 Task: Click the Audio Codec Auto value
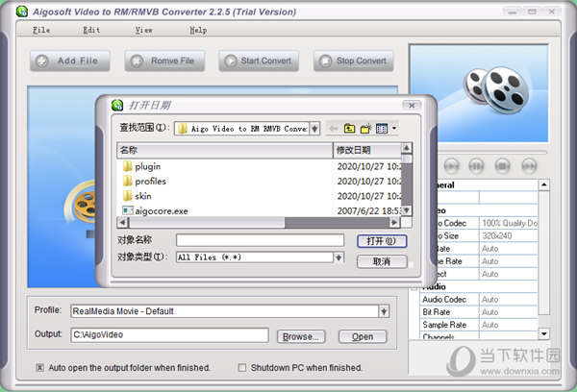coord(508,300)
